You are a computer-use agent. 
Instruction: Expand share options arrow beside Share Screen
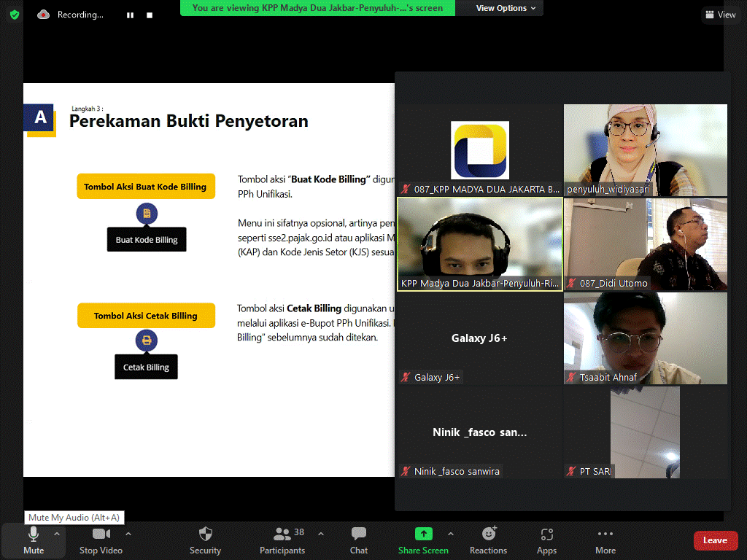click(x=450, y=533)
